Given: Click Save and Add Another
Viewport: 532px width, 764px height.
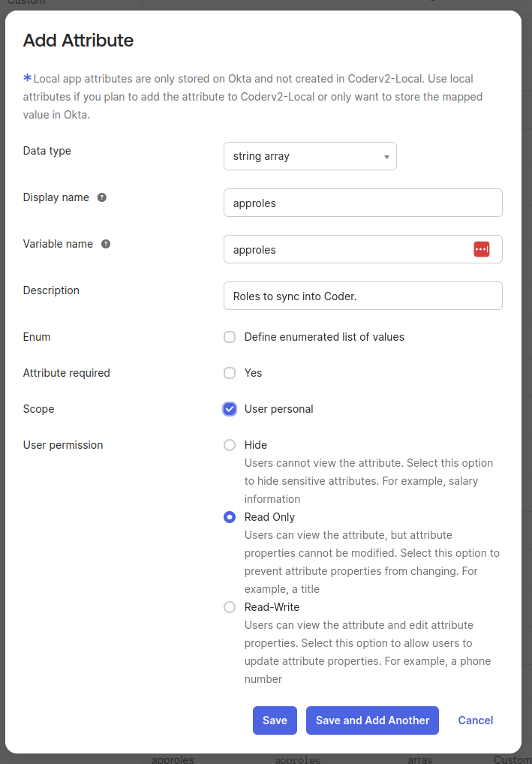Looking at the screenshot, I should [x=372, y=720].
